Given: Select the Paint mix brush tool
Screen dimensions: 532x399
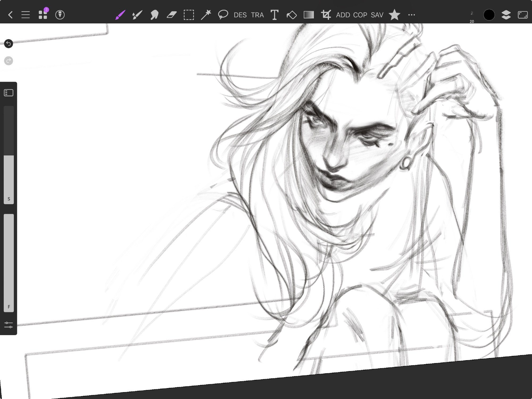Looking at the screenshot, I should pos(137,15).
